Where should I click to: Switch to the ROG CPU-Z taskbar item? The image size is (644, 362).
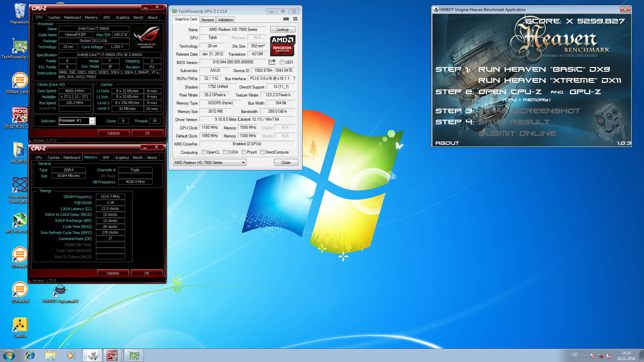(112, 355)
